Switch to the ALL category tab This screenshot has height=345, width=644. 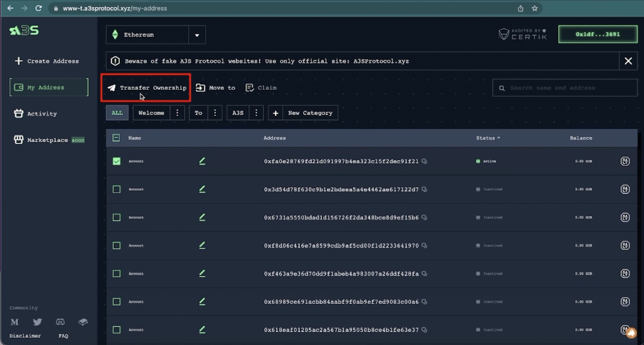click(x=117, y=113)
